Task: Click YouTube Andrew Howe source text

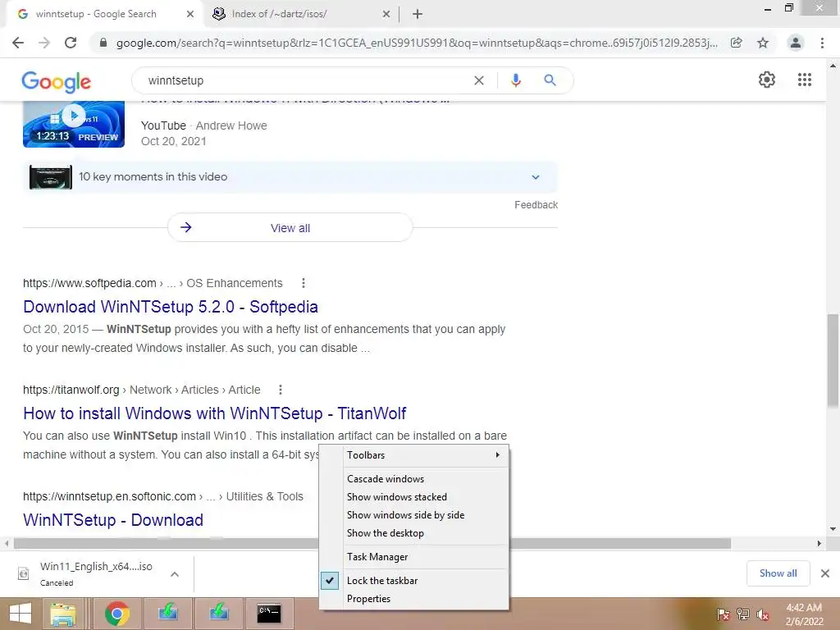Action: click(204, 126)
